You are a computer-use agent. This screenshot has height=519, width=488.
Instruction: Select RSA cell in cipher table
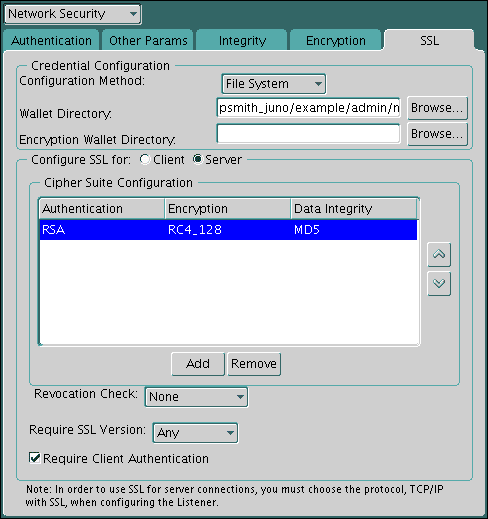point(102,230)
